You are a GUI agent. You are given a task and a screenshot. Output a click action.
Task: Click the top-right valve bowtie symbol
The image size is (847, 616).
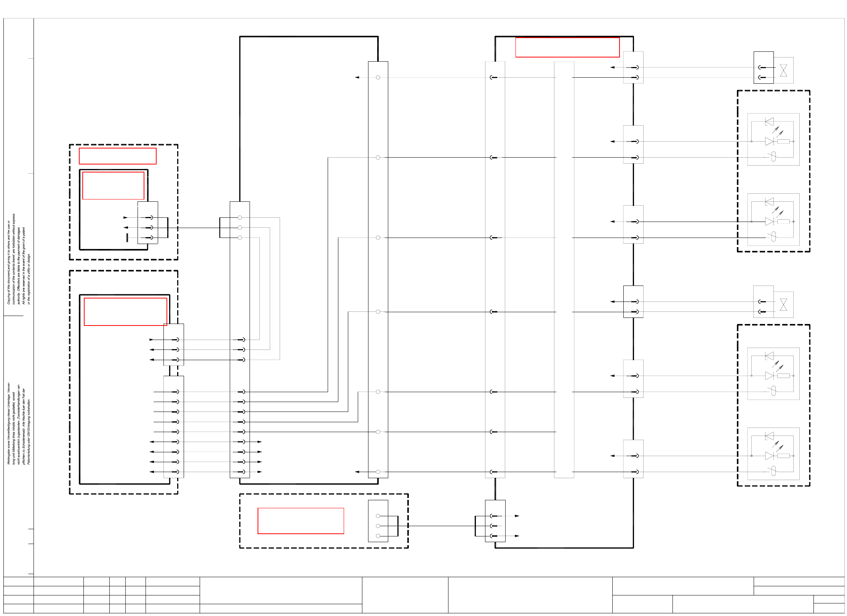[783, 70]
